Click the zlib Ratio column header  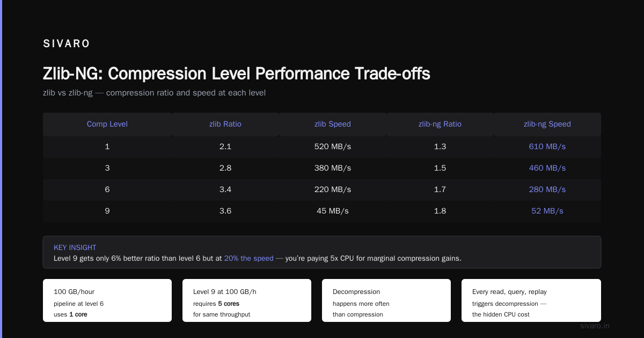[x=225, y=124]
